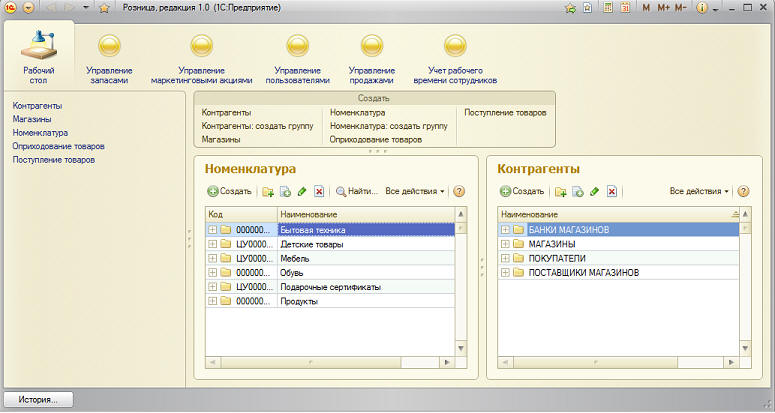Click the green pencil edit icon in Номенклатура
This screenshot has height=413, width=775.
(302, 192)
